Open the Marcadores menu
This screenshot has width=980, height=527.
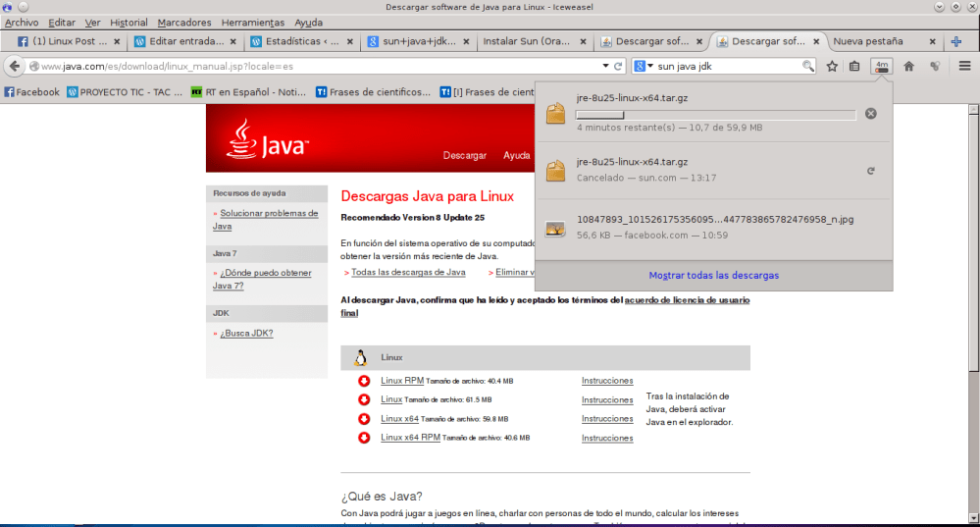click(x=184, y=23)
